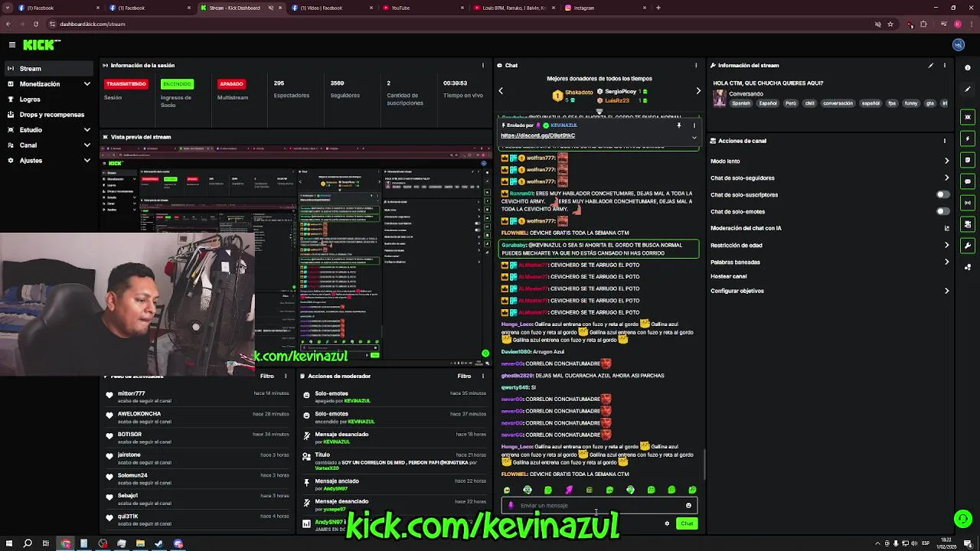Open Windows Start menu on taskbar
The height and width of the screenshot is (551, 980).
(x=8, y=543)
